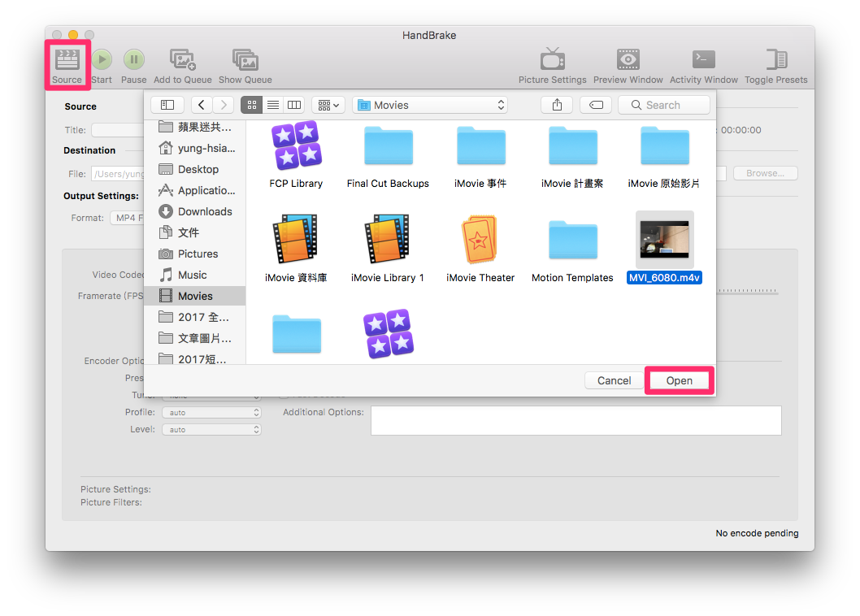Click the Additional Options text field
The width and height of the screenshot is (860, 616).
click(x=576, y=421)
